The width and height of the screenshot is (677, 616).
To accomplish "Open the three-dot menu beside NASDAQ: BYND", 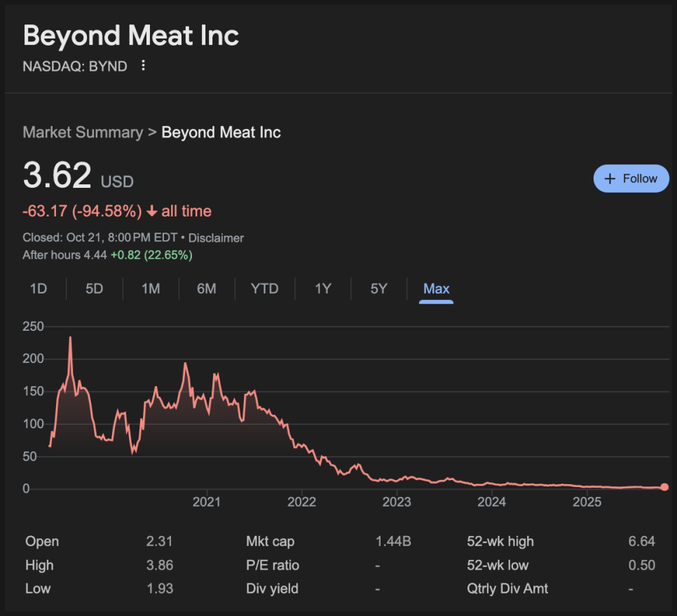I will click(x=144, y=66).
